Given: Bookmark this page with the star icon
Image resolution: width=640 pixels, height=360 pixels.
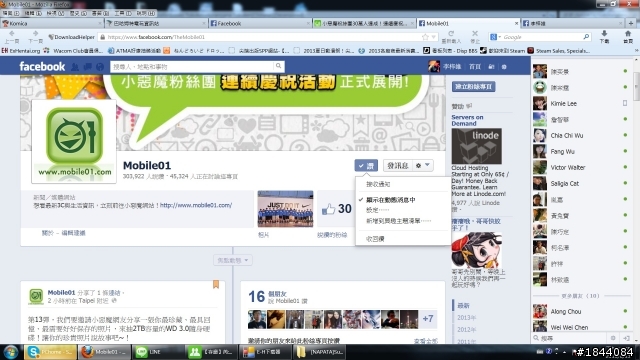Looking at the screenshot, I should [425, 37].
